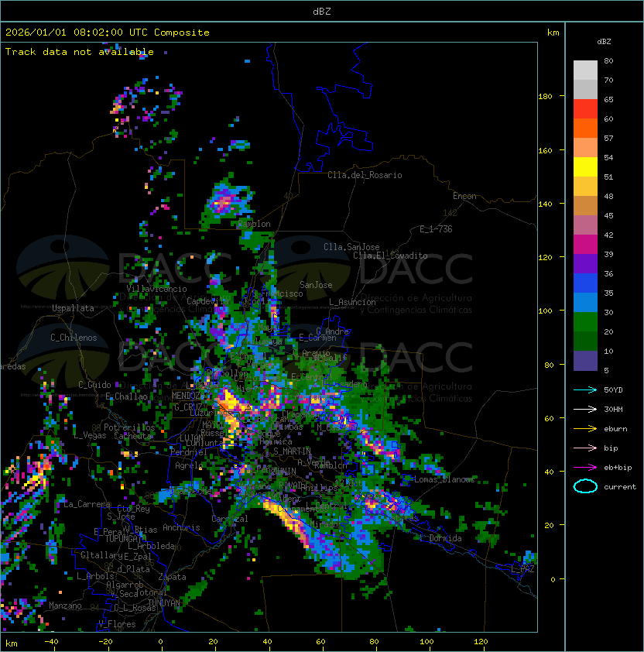Choose the dark green swatch above 10
The width and height of the screenshot is (644, 652).
[585, 341]
